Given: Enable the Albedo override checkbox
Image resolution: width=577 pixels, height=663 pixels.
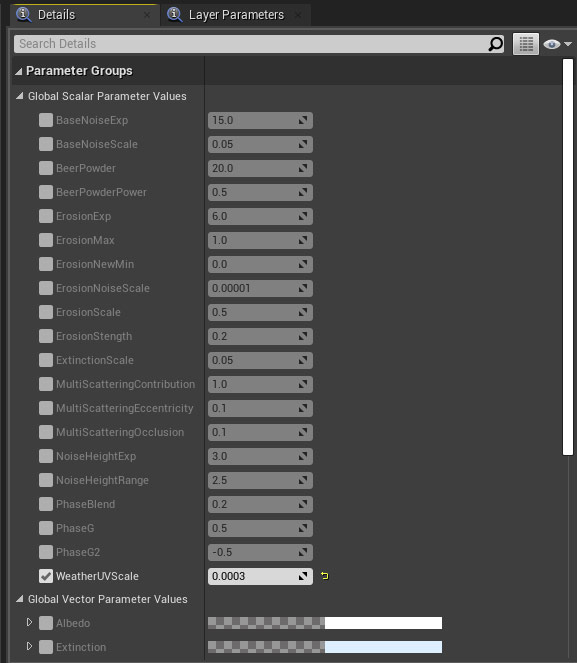Looking at the screenshot, I should coord(46,623).
